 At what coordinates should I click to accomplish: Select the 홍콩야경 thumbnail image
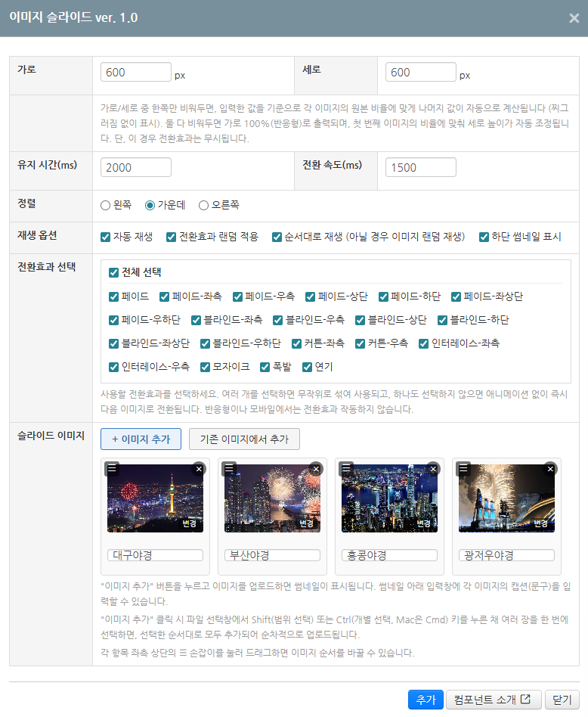[390, 498]
